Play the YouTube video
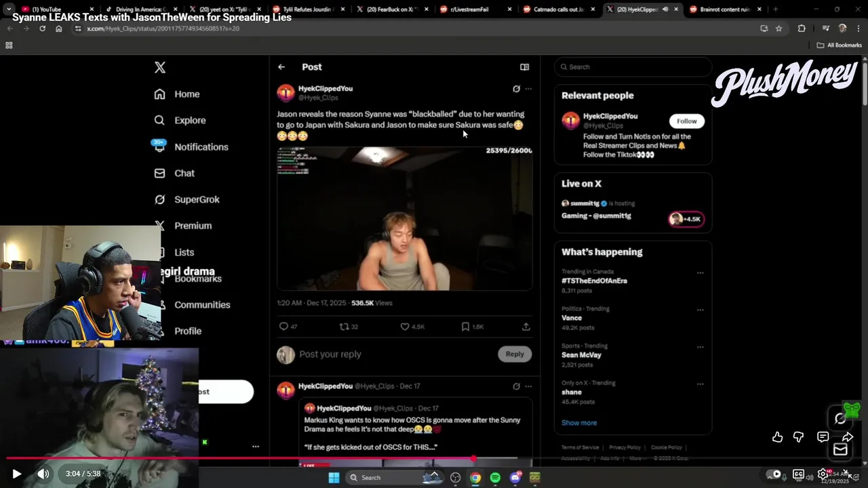Screen dimensions: 868x488 point(17,474)
